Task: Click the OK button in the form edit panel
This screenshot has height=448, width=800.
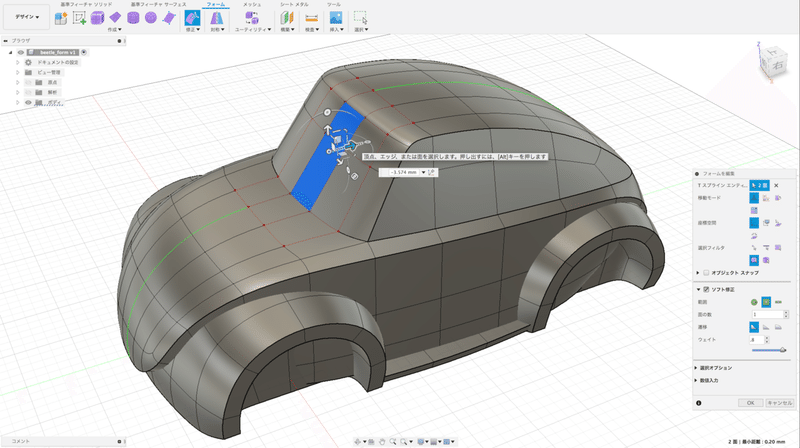Action: (x=749, y=402)
